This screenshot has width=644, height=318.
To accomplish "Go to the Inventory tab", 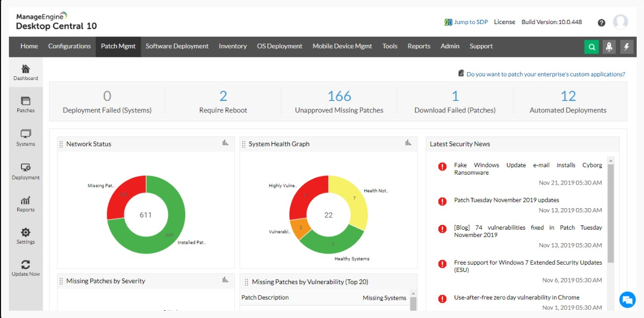I will pyautogui.click(x=232, y=46).
